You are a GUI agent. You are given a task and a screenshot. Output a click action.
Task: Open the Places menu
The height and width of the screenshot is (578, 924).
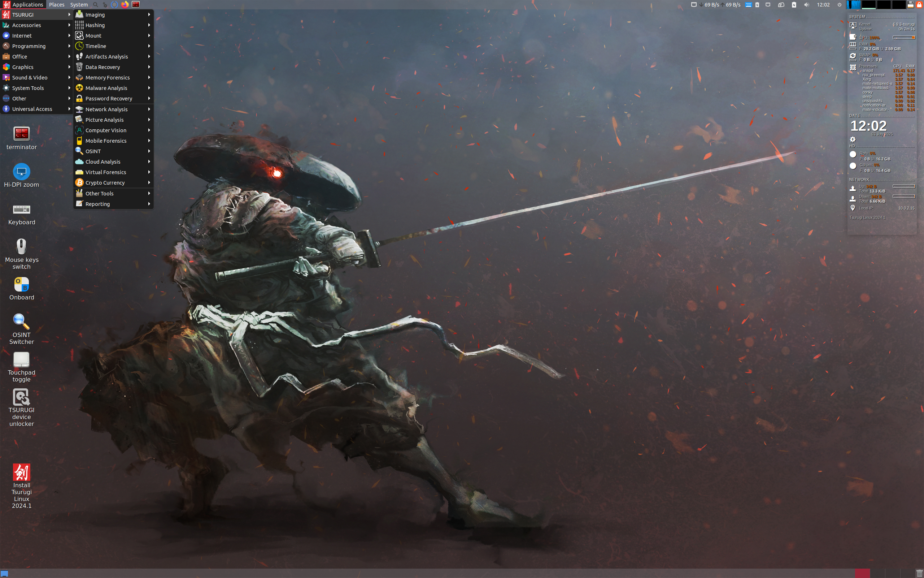coord(57,5)
